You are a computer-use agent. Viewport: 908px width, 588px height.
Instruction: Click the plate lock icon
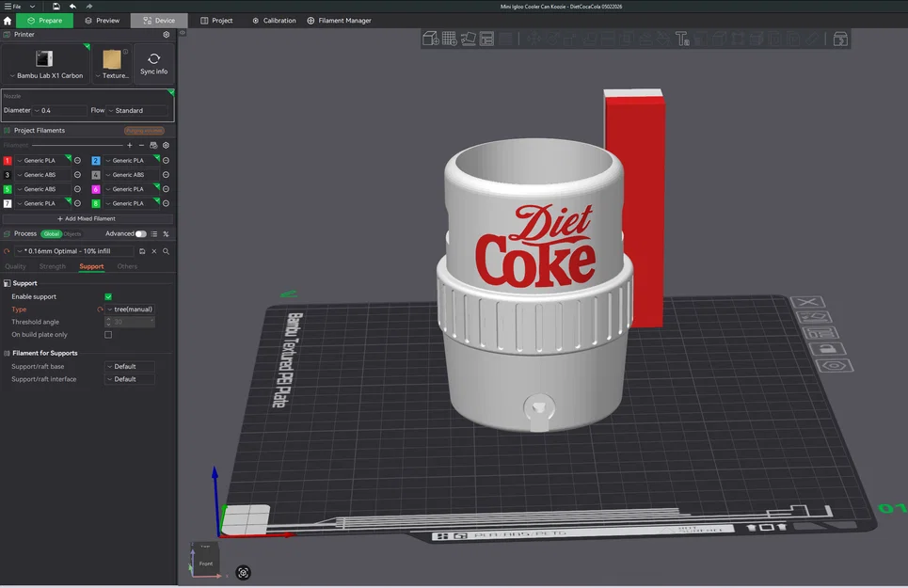click(x=827, y=349)
